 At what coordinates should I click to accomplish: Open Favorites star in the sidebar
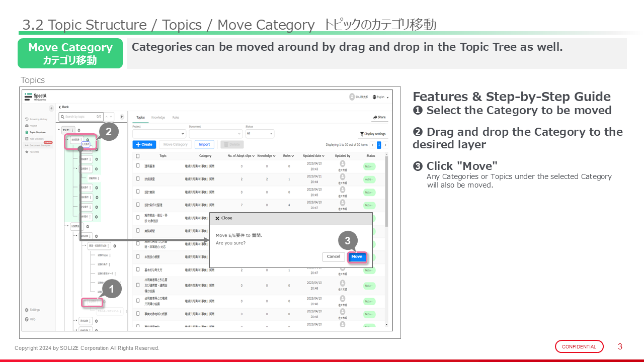pyautogui.click(x=26, y=151)
